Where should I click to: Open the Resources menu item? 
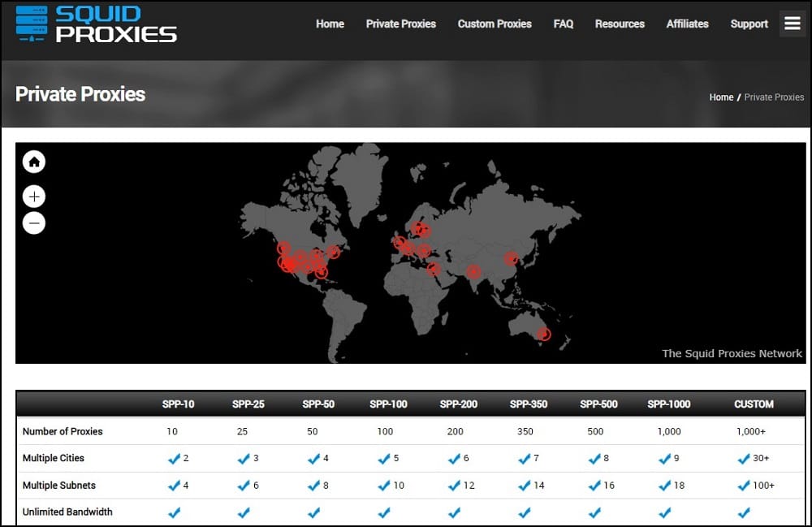click(x=620, y=24)
